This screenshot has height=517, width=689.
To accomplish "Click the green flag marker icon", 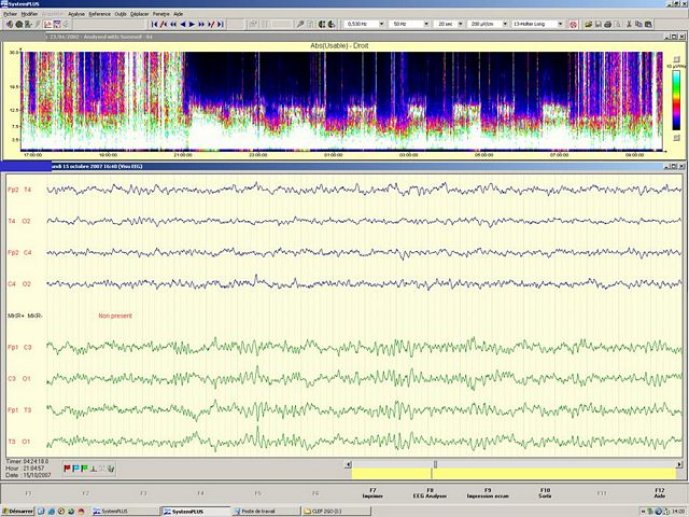I will (x=84, y=469).
